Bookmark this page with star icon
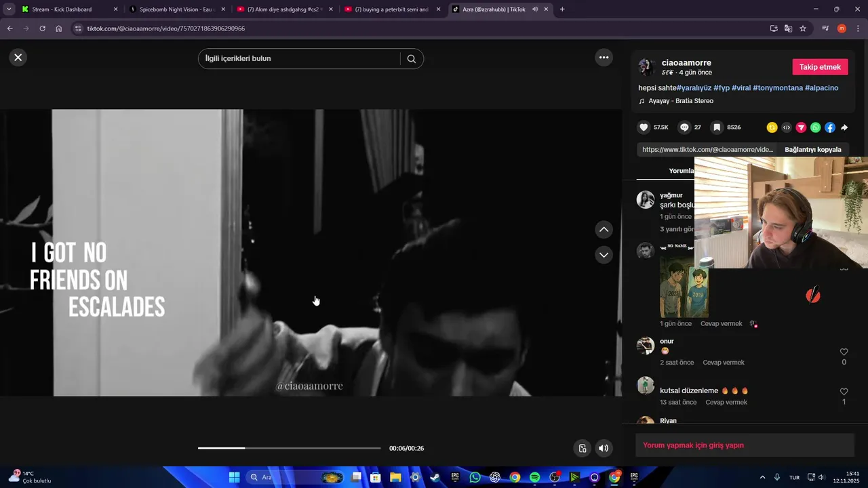The height and width of the screenshot is (488, 868). pyautogui.click(x=803, y=28)
